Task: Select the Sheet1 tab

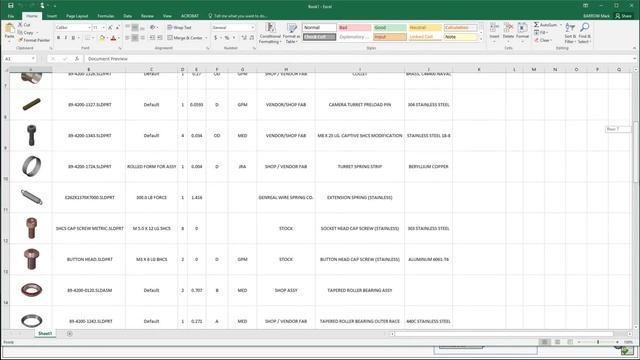Action: [45, 333]
